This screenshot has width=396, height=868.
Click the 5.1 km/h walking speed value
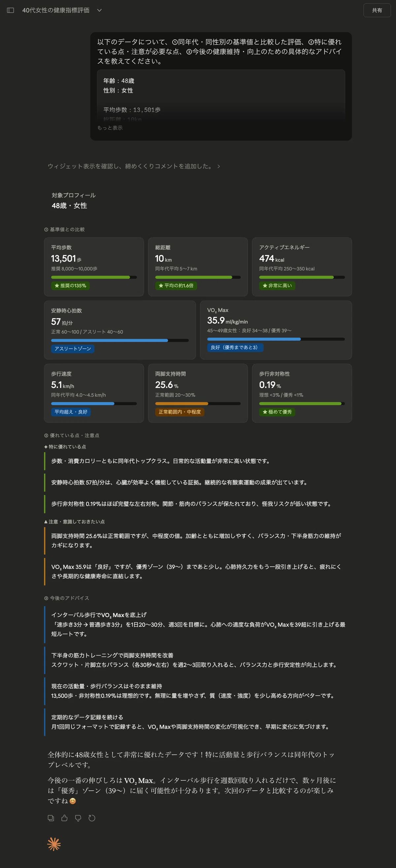(63, 385)
